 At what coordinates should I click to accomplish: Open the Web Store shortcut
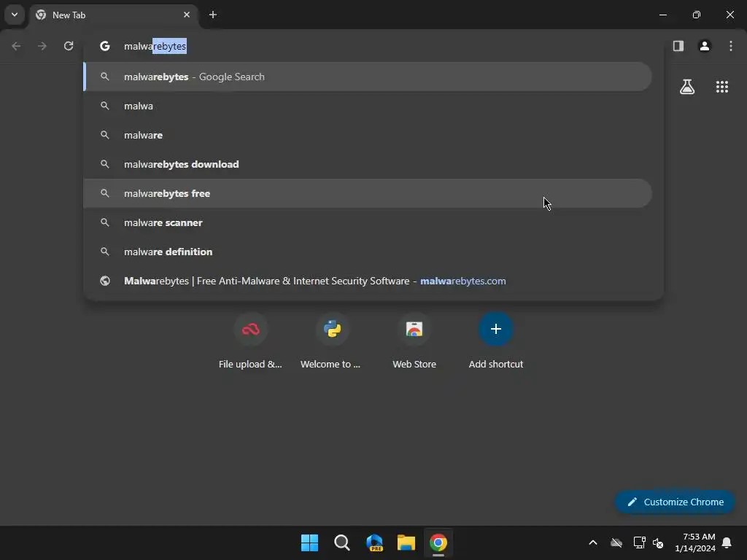coord(414,341)
